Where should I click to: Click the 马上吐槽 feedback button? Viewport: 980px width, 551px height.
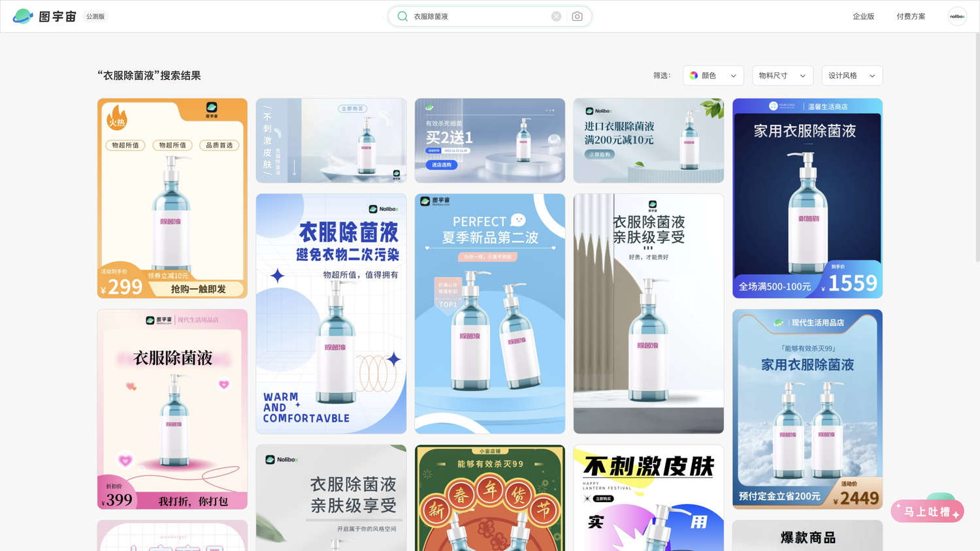click(927, 511)
